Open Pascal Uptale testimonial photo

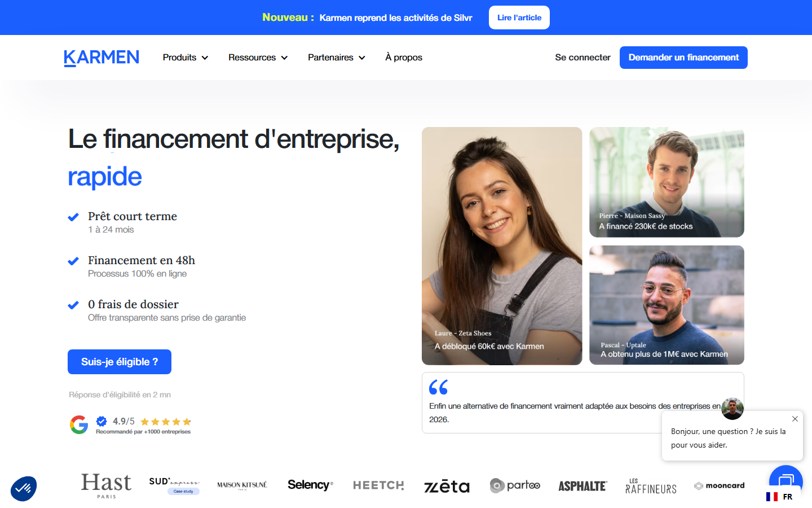coord(667,305)
